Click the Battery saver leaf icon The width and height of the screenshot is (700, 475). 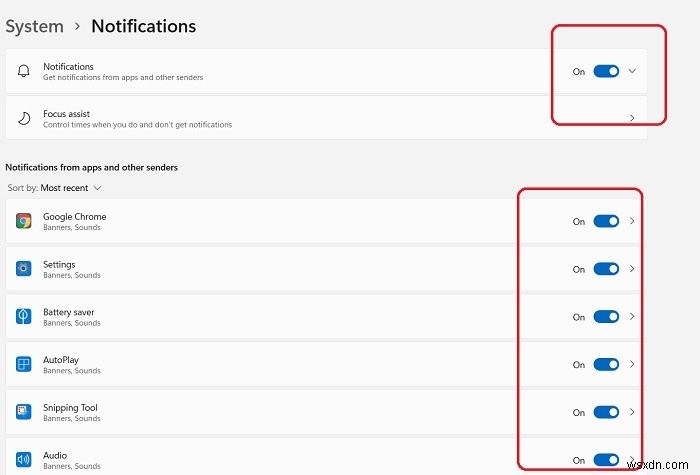(24, 317)
